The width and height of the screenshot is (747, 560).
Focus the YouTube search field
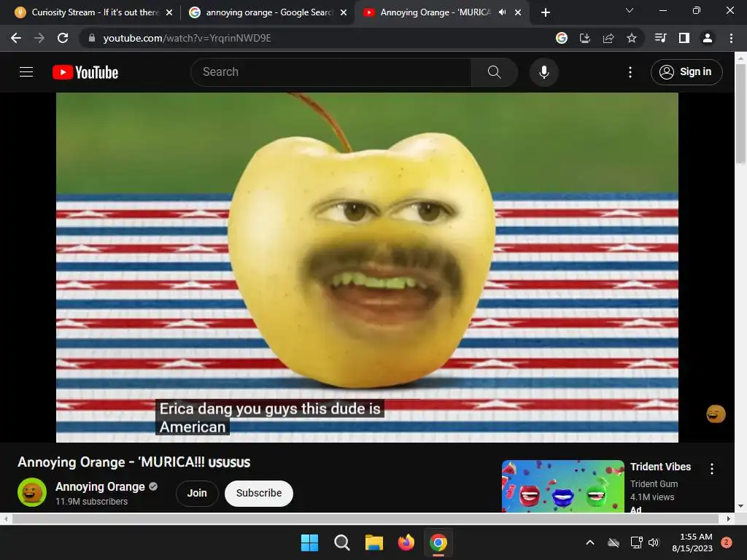click(331, 72)
